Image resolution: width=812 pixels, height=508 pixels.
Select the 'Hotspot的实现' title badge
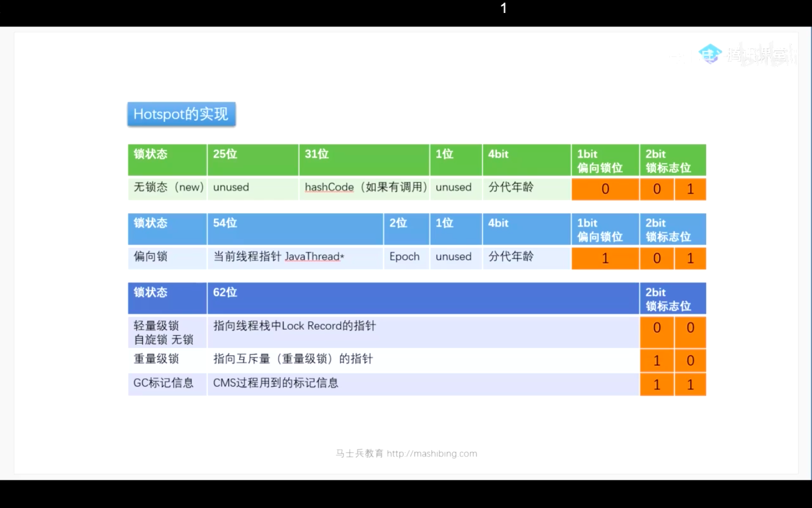click(x=181, y=114)
